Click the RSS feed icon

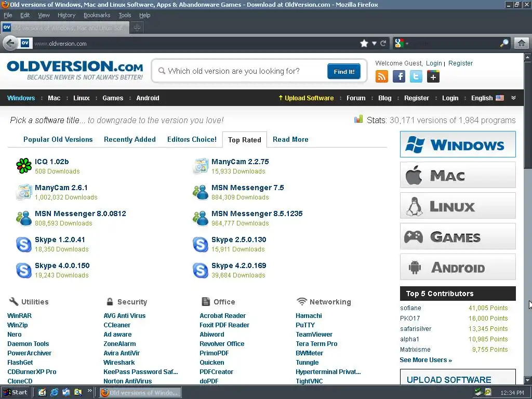pos(382,76)
